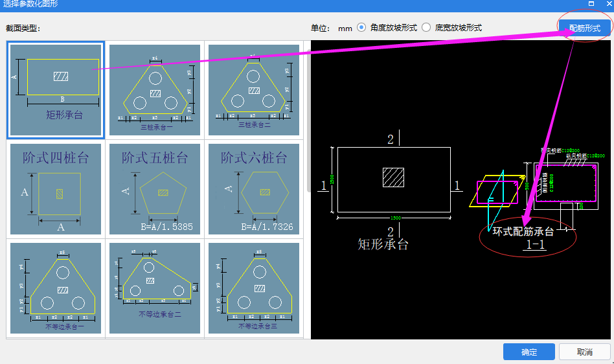The width and height of the screenshot is (614, 364).
Task: Select the 不等边承台三 thumbnail
Action: [x=254, y=288]
